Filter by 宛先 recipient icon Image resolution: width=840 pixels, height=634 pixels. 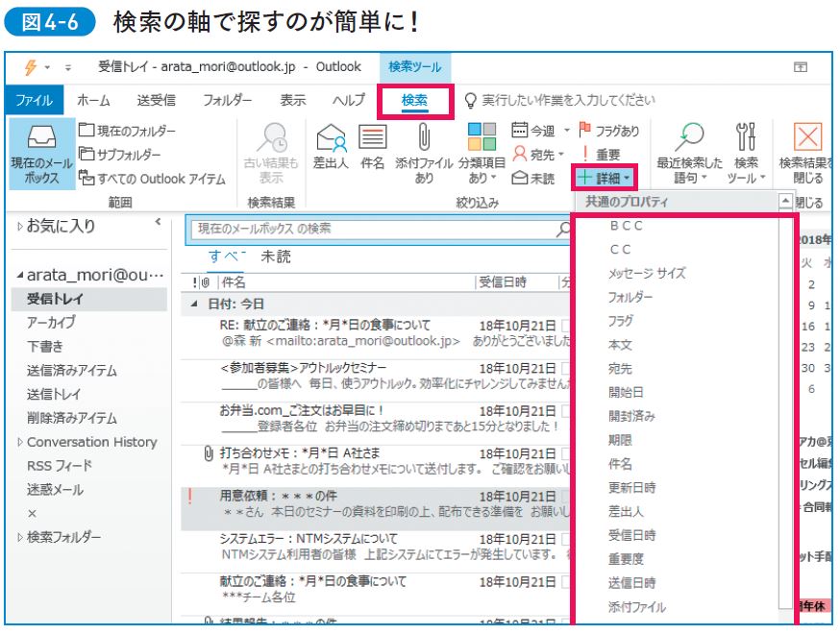519,155
